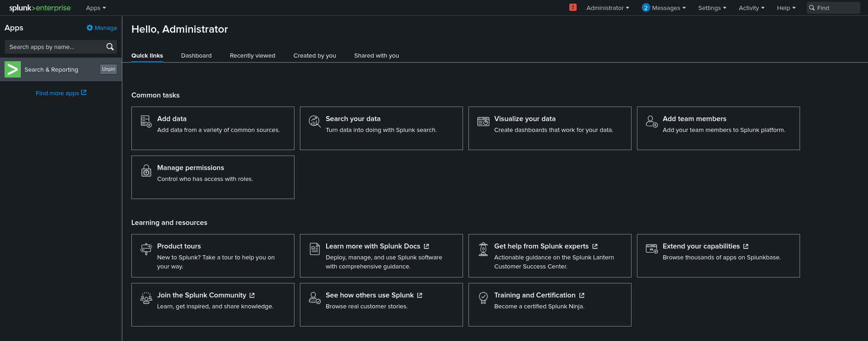The width and height of the screenshot is (868, 341).
Task: Click the Product tours signpost icon
Action: [x=146, y=248]
